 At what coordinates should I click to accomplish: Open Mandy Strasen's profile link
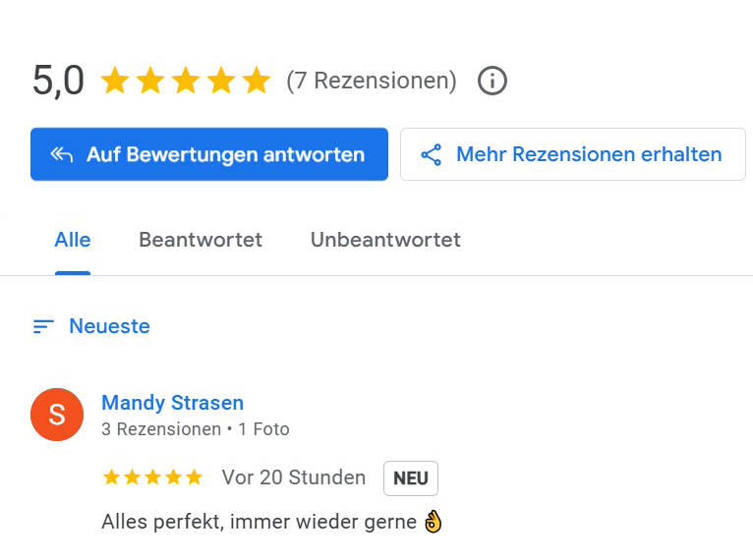tap(172, 403)
